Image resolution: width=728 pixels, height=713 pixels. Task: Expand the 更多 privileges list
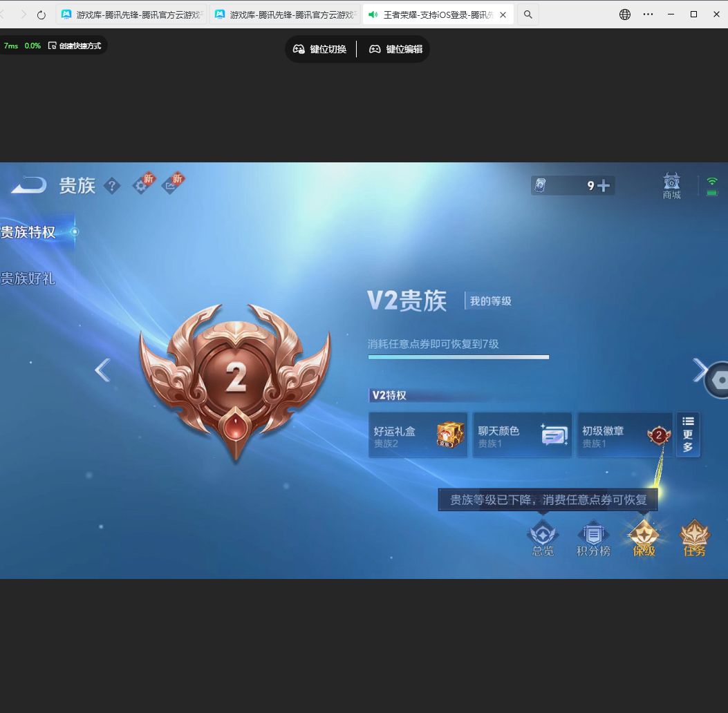pyautogui.click(x=688, y=435)
